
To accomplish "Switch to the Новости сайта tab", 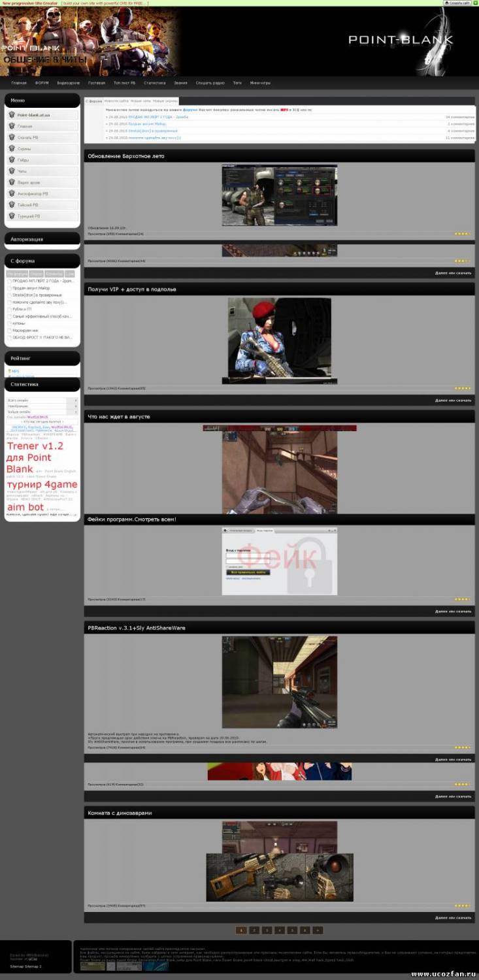I will coord(116,101).
